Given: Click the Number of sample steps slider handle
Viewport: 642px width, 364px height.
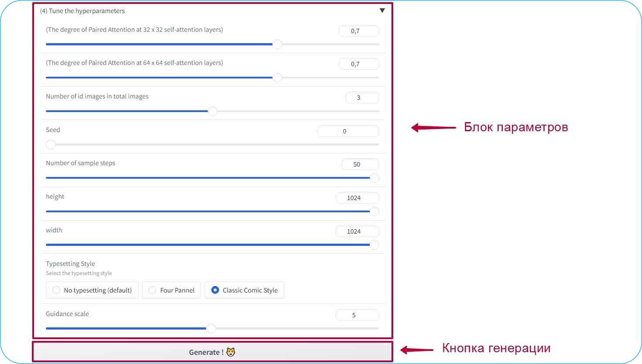Looking at the screenshot, I should (x=374, y=178).
